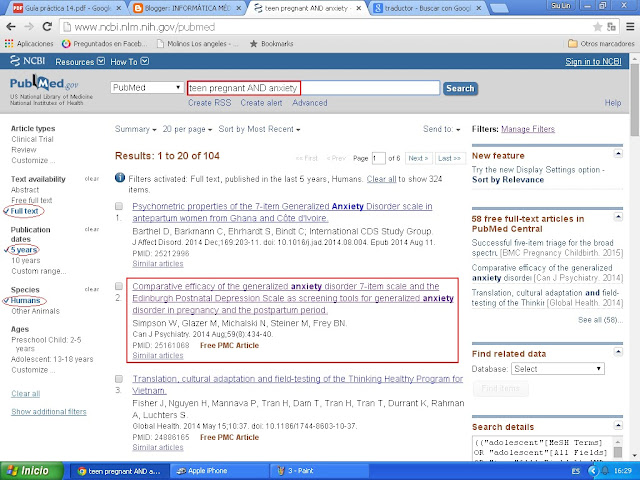Open the Windows Inicio start button
This screenshot has height=480, width=640.
(31, 471)
